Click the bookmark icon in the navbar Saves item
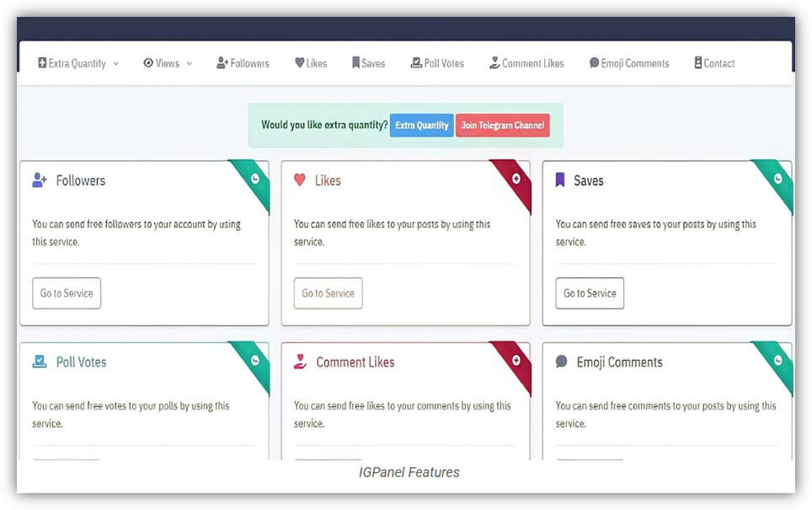 pos(355,62)
